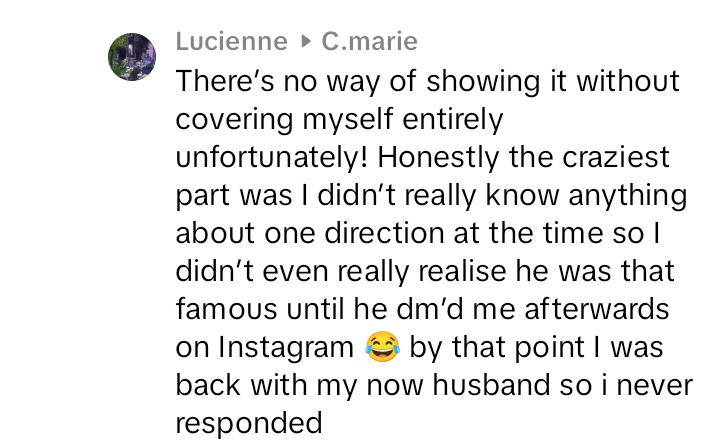This screenshot has height=448, width=720.
Task: Click the word "unfortunately!" in the comment
Action: (272, 158)
